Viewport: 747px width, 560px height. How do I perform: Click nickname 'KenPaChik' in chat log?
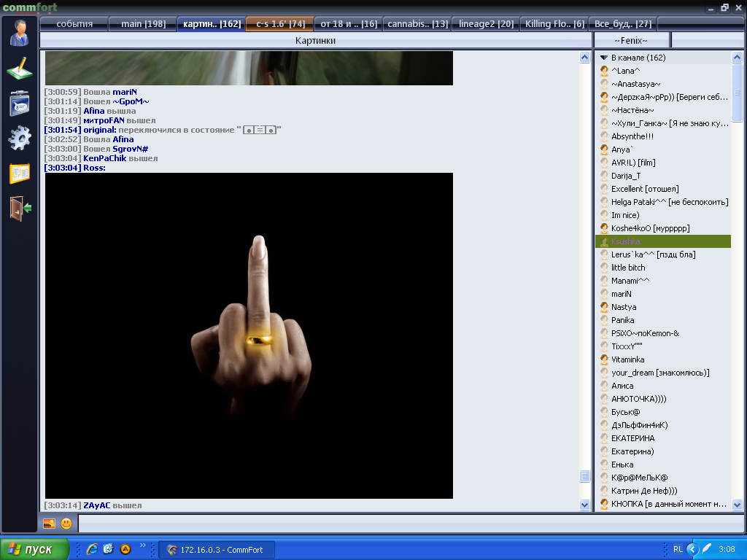point(105,158)
